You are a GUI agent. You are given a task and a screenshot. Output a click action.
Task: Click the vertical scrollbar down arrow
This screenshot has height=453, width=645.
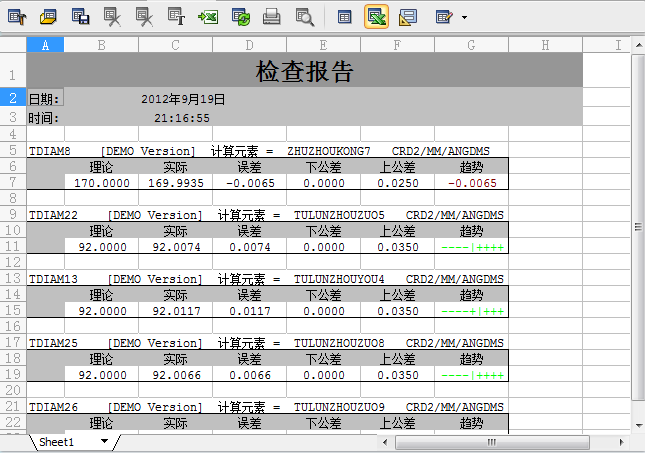(x=638, y=424)
